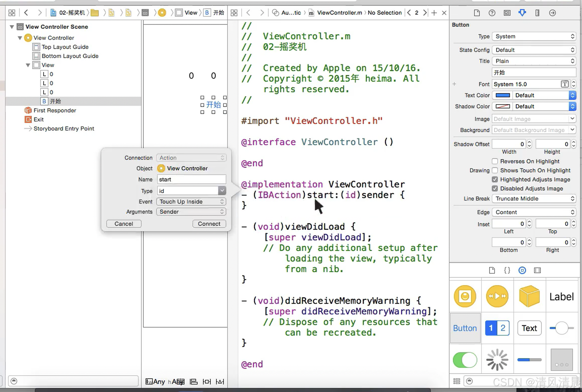Click ViewController.m in jump bar
582x392 pixels.
[x=339, y=13]
